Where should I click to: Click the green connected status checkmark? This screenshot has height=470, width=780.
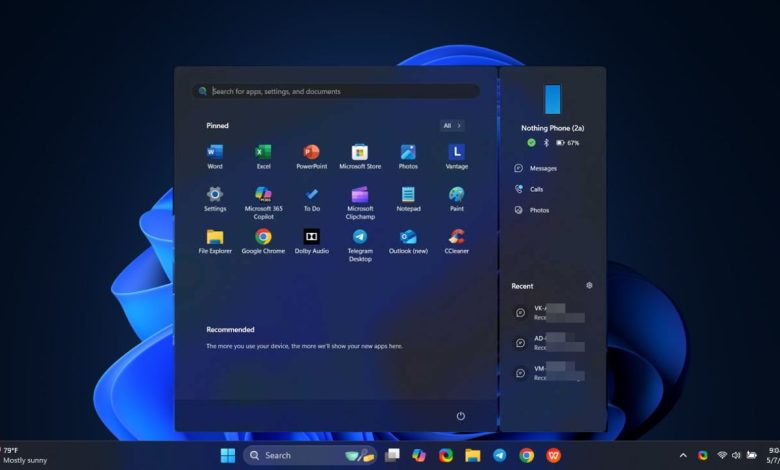click(x=531, y=143)
